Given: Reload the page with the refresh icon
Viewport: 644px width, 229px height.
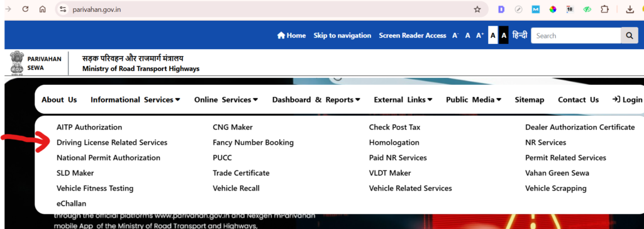Looking at the screenshot, I should click(25, 9).
